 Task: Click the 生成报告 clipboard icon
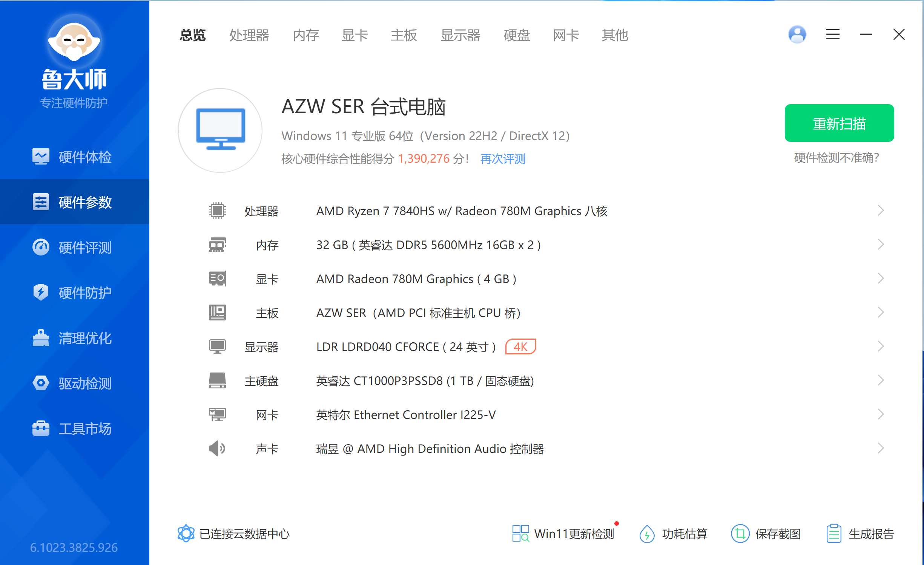pos(833,533)
